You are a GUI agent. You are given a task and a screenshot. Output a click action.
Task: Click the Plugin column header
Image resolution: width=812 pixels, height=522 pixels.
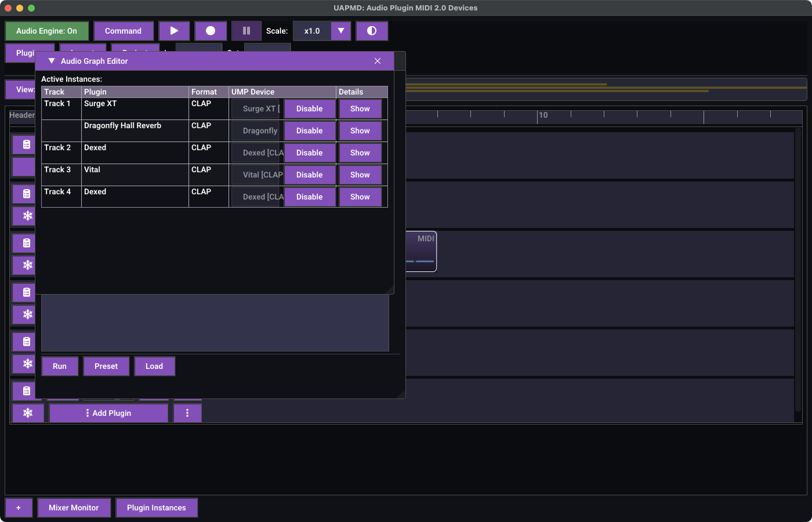tap(135, 92)
